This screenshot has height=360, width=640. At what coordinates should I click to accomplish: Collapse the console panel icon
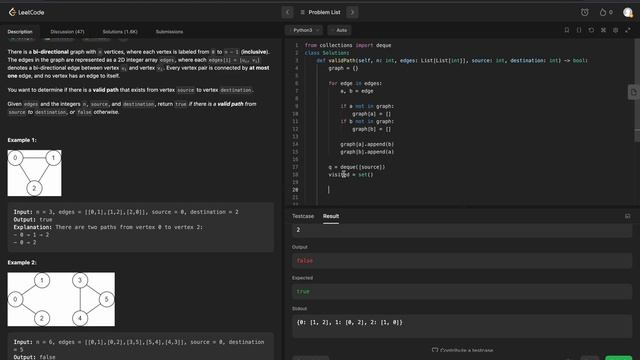[628, 216]
